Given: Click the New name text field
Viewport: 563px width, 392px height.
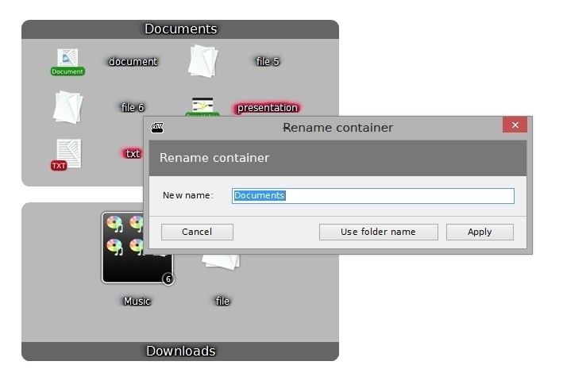Looking at the screenshot, I should click(x=373, y=196).
